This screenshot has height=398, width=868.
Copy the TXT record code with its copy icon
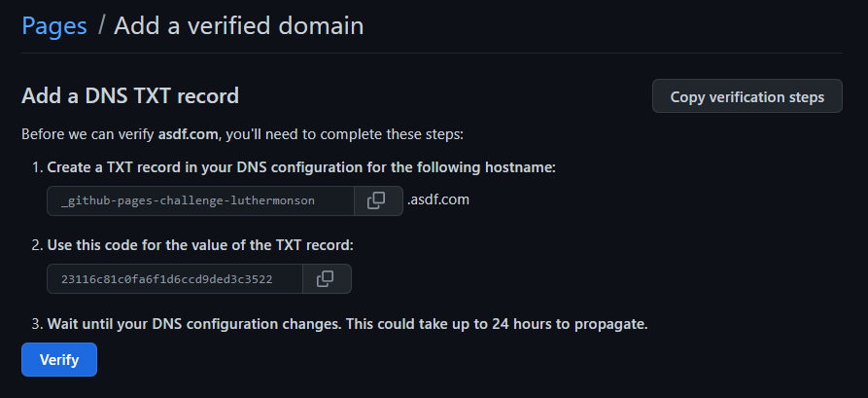[327, 279]
